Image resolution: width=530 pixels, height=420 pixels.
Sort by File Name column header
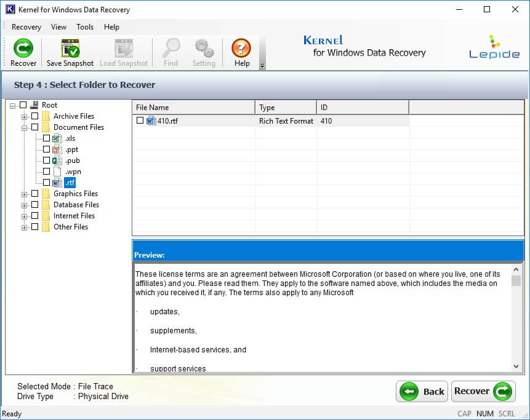(x=193, y=108)
